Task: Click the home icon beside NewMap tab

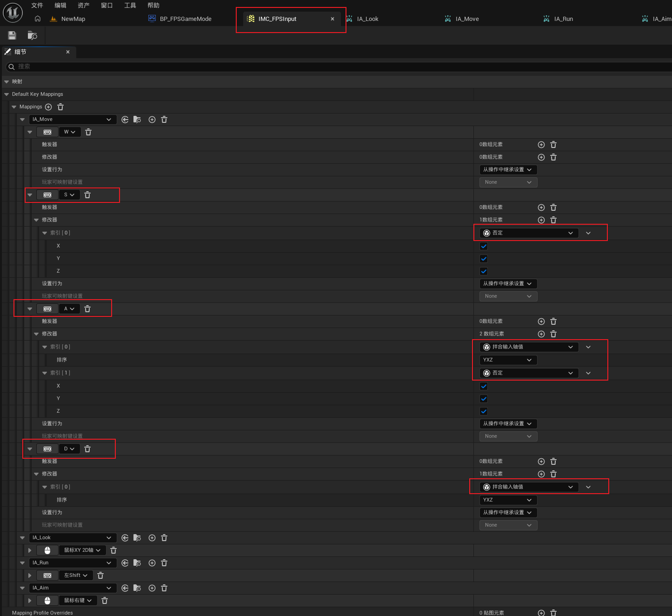Action: pyautogui.click(x=38, y=19)
